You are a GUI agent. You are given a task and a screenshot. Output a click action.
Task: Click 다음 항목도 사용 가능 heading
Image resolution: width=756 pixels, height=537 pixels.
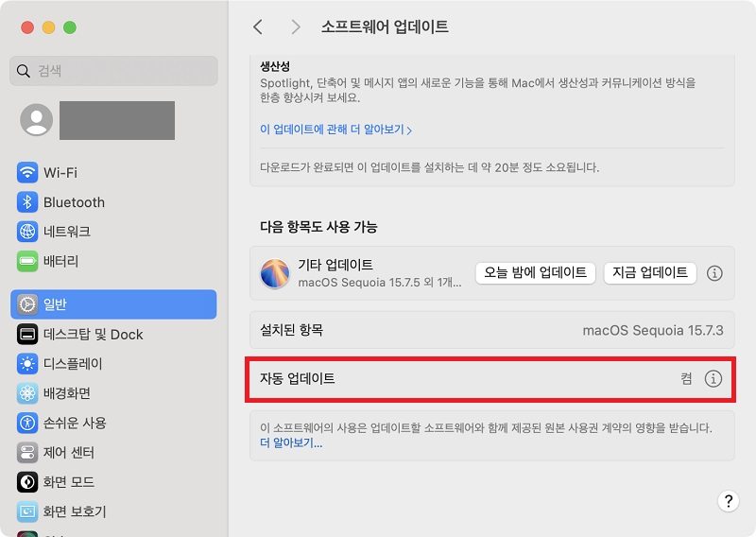(x=318, y=227)
